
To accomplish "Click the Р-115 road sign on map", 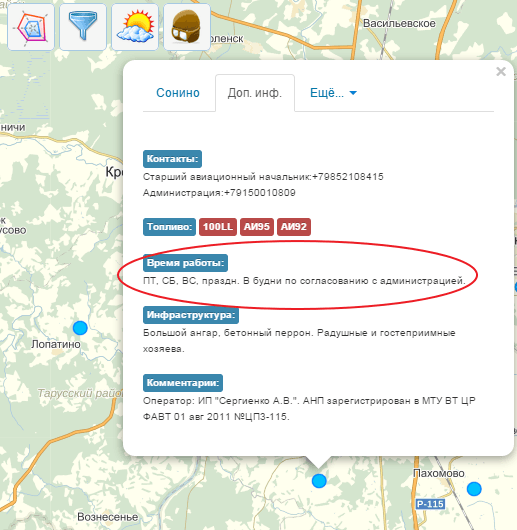I will click(x=430, y=504).
